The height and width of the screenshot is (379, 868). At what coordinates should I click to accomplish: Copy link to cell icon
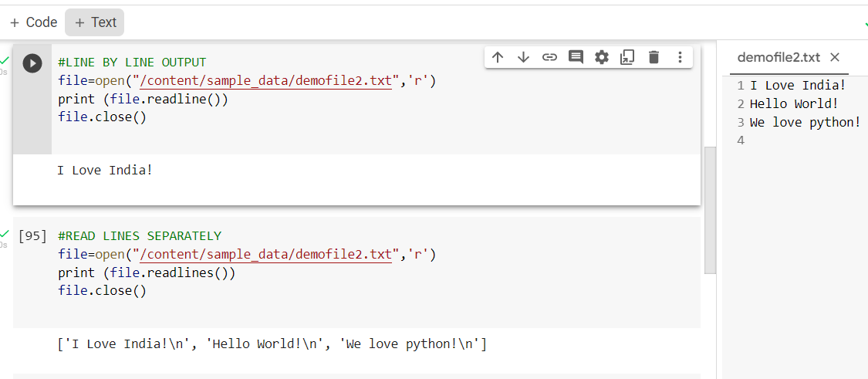[x=549, y=57]
